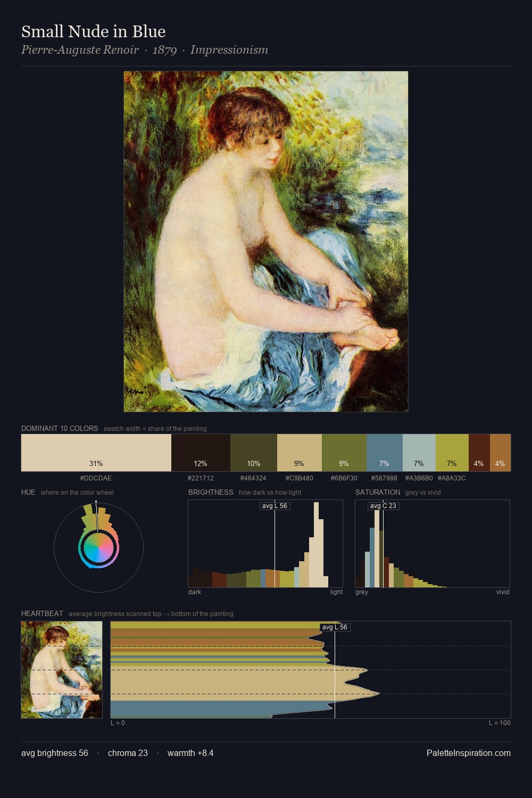532x798 pixels.
Task: Click the 'light' axis label
Action: pyautogui.click(x=336, y=592)
